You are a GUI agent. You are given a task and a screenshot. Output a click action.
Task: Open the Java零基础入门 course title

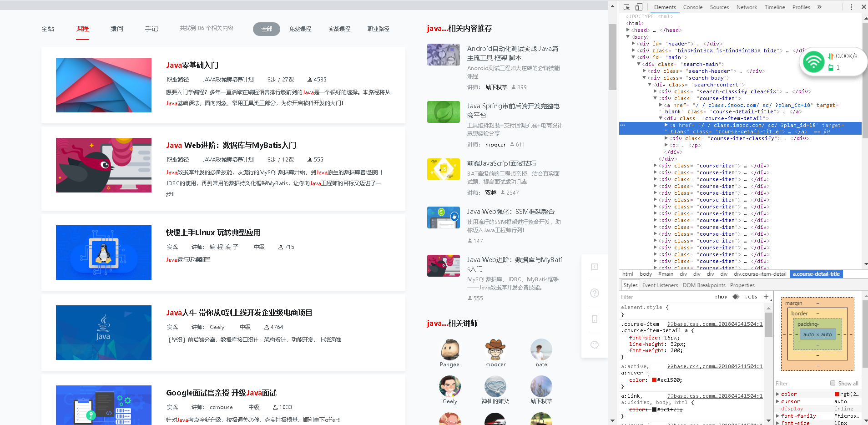(x=192, y=65)
